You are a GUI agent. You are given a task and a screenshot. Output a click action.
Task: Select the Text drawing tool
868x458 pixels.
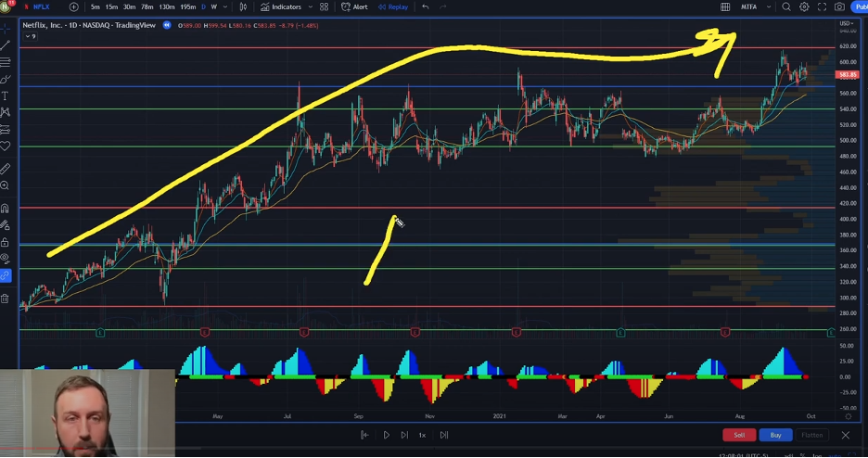[6, 95]
